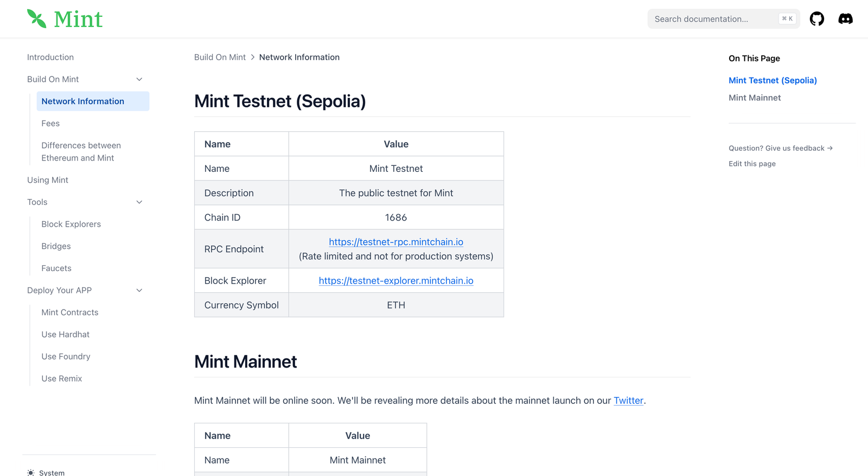Viewport: 868px width, 476px height.
Task: Click the Network Information breadcrumb text
Action: click(x=299, y=57)
